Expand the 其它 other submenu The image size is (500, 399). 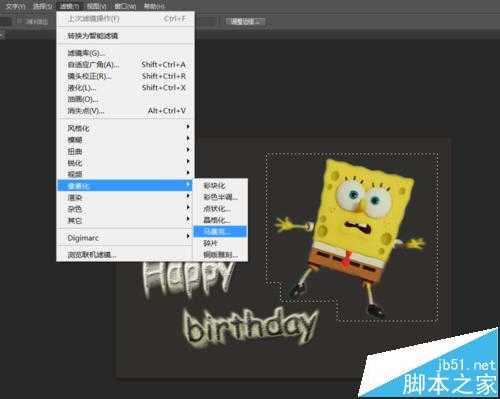point(125,220)
